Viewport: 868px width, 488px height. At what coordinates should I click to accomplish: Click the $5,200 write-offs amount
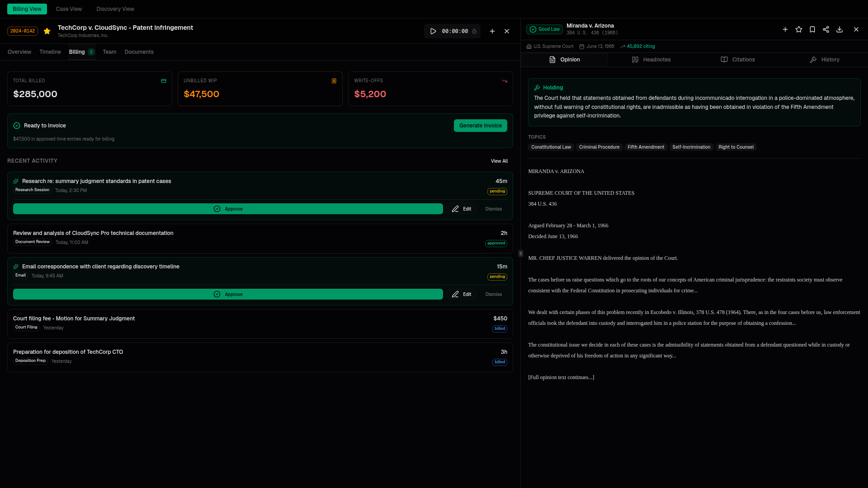coord(370,94)
